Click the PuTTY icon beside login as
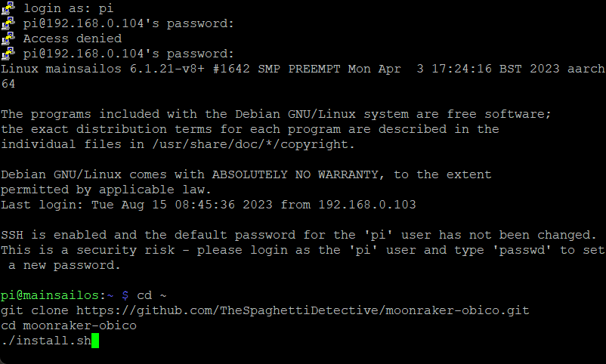 8,8
